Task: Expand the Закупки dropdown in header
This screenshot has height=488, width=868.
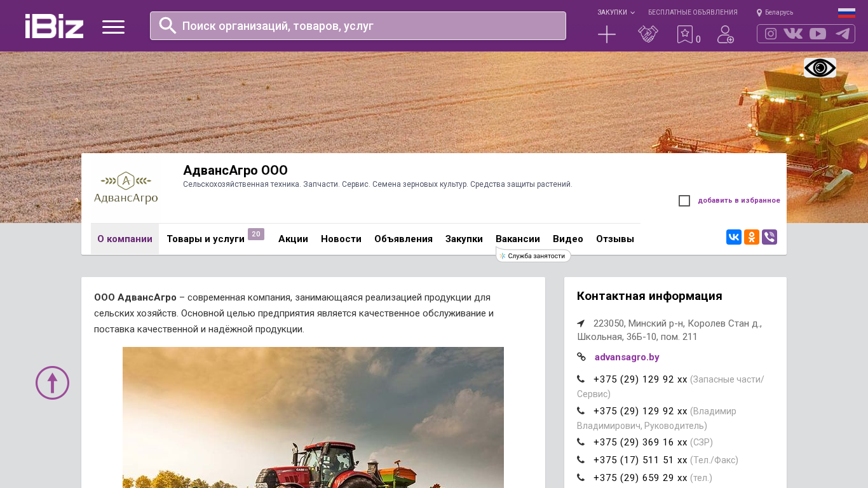Action: pyautogui.click(x=616, y=13)
